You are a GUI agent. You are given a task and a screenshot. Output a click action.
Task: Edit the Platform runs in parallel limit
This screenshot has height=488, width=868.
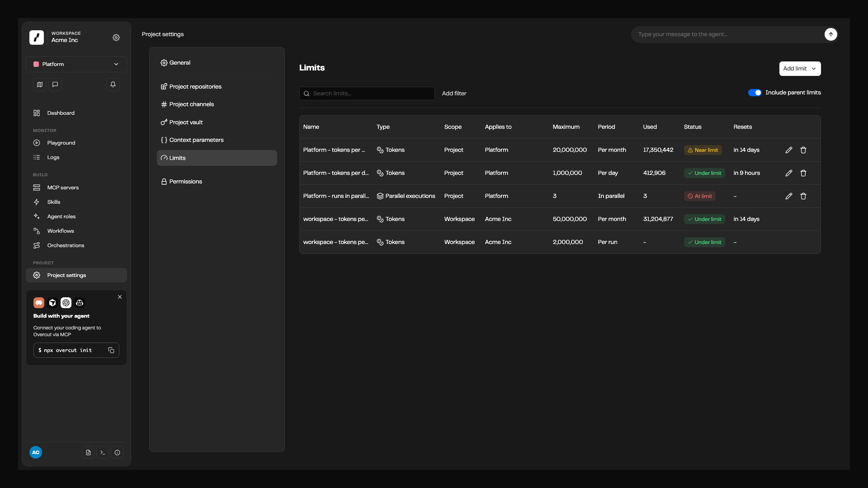coord(789,196)
